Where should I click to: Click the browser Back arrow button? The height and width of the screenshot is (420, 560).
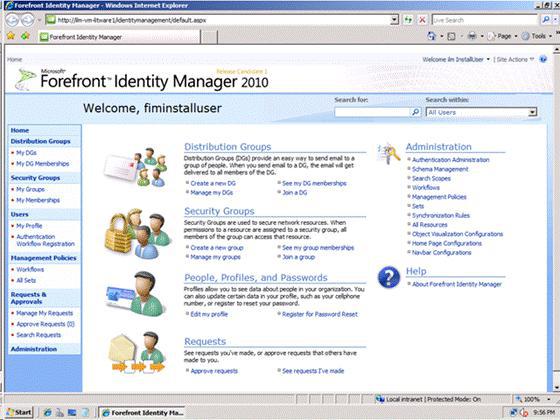click(12, 20)
